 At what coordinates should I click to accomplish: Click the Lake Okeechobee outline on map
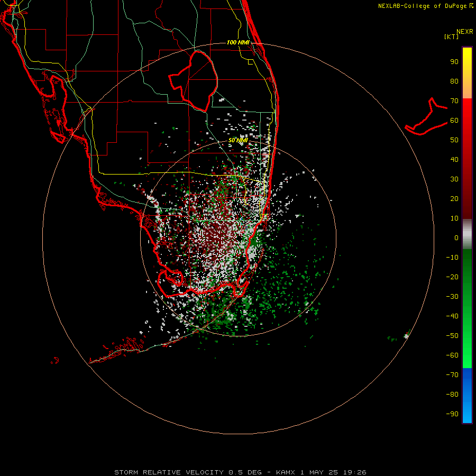coord(194,81)
